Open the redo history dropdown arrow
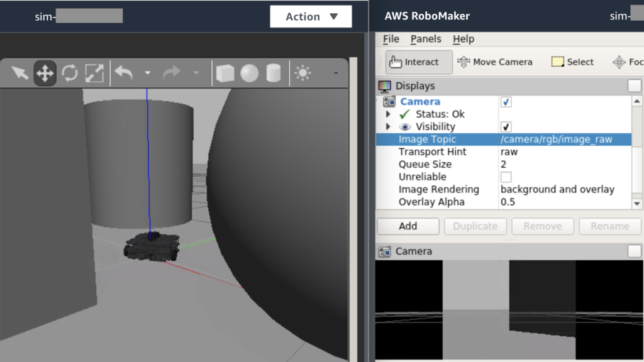Image resolution: width=644 pixels, height=362 pixels. click(196, 73)
